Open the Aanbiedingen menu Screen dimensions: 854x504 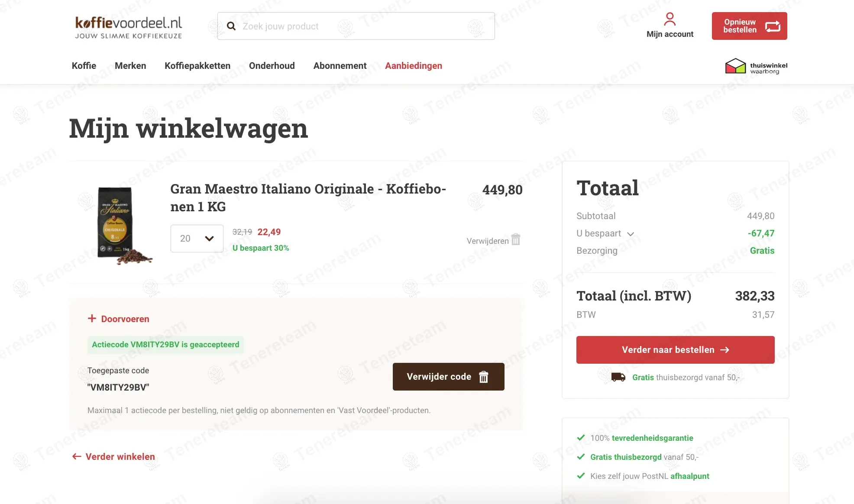tap(414, 66)
